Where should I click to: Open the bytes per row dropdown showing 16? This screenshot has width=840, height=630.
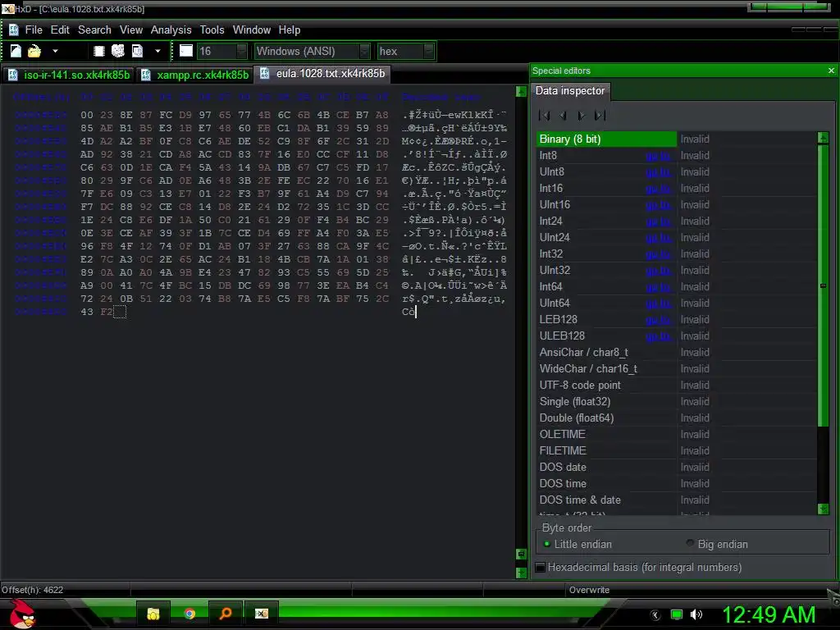221,52
